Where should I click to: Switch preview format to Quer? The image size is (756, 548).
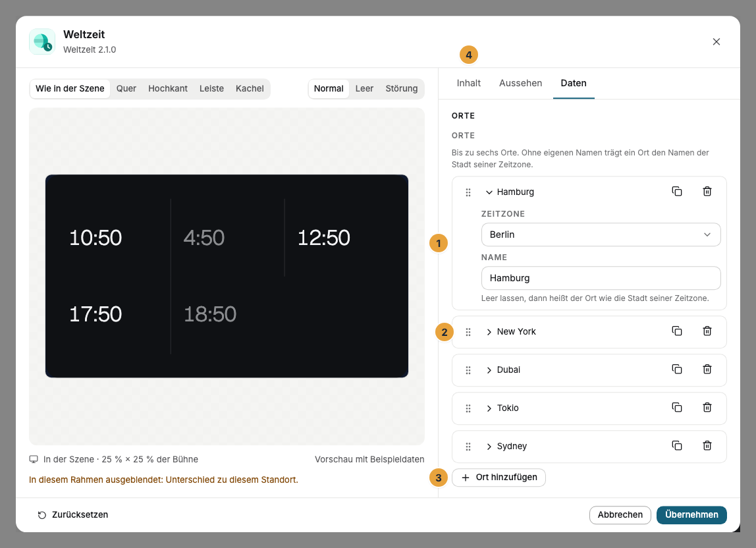(x=126, y=89)
